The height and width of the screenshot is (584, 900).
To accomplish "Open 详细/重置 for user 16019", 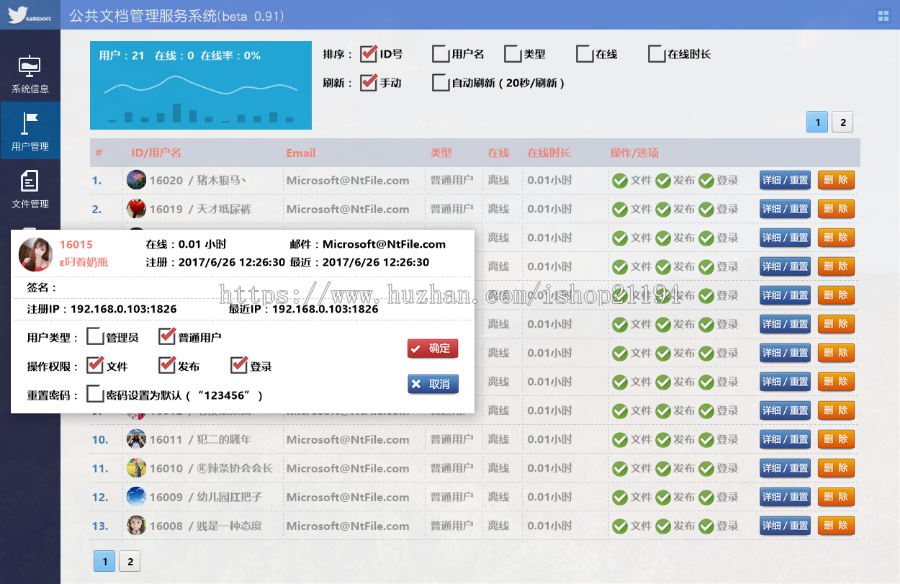I will pos(785,208).
